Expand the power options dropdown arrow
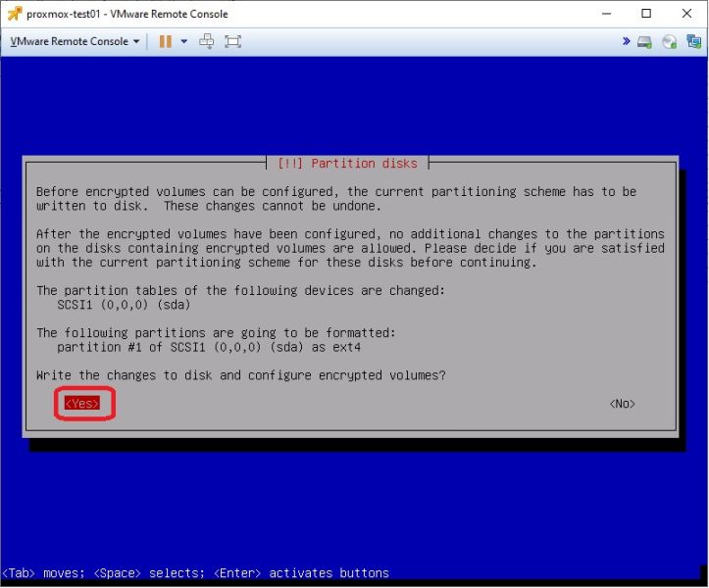The height and width of the screenshot is (588, 709). (x=184, y=41)
